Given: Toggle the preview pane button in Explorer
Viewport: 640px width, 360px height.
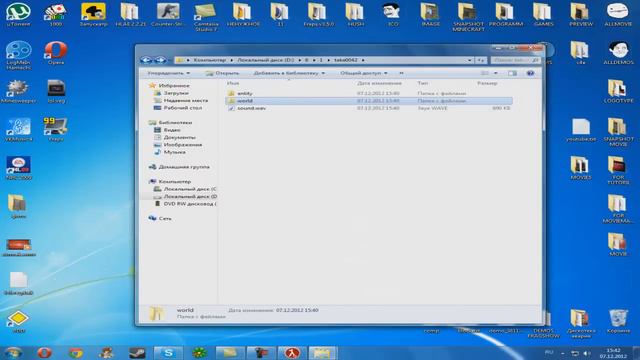Looking at the screenshot, I should tap(512, 73).
